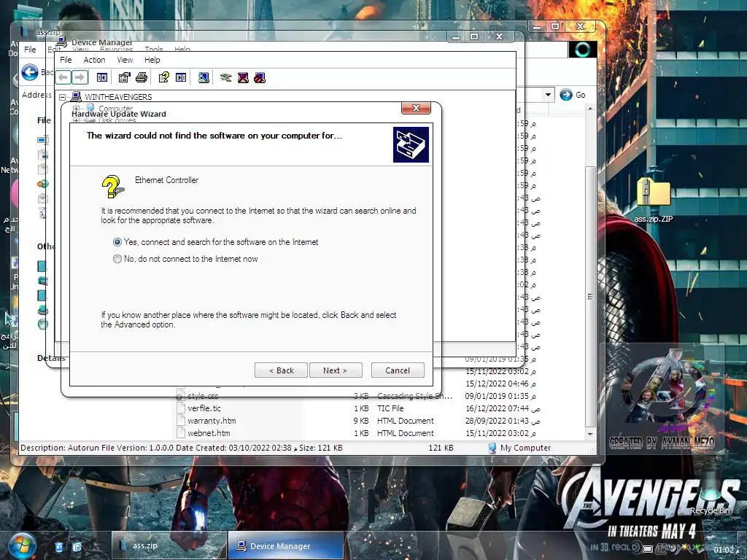The width and height of the screenshot is (747, 560).
Task: Click scroll up arrow in ass.zip window
Action: [x=590, y=109]
